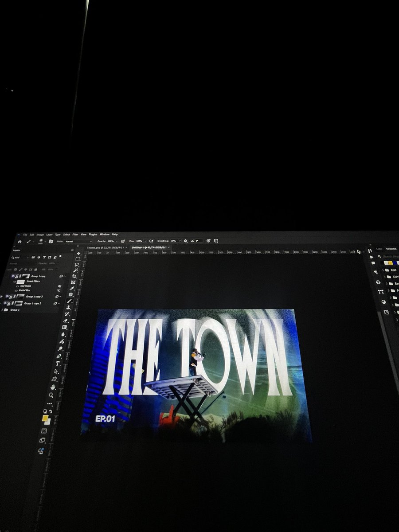Open symmetry paint options butterfly icon
Viewport: 399px width, 532px height.
point(216,241)
